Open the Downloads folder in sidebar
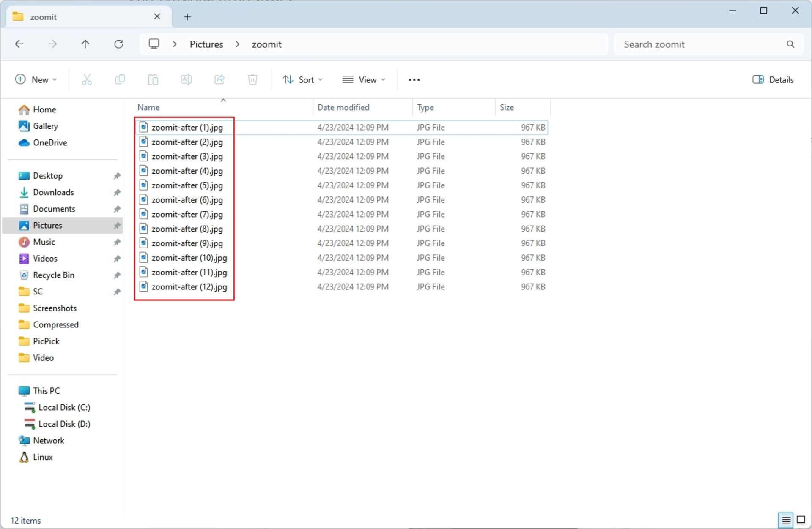The image size is (812, 529). pyautogui.click(x=53, y=192)
